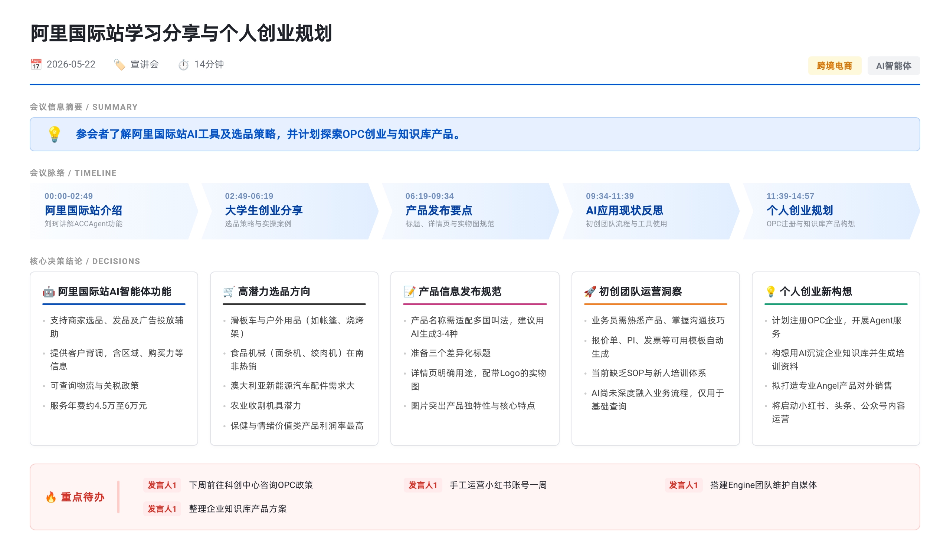Open the 产品发布要点 timeline step
Screen dimensions: 950x560
[471, 211]
